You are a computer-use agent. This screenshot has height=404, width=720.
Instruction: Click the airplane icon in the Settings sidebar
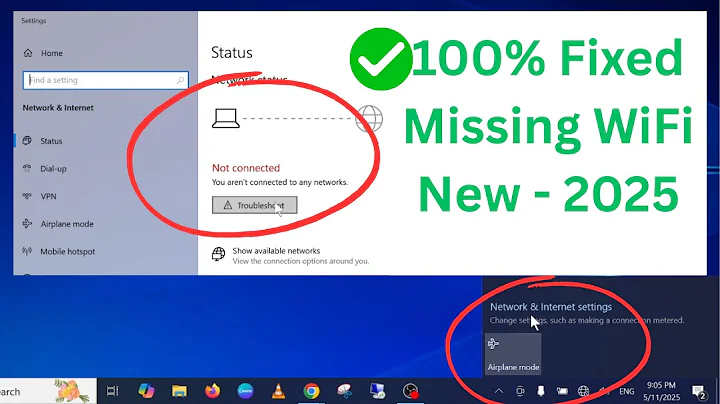(27, 224)
